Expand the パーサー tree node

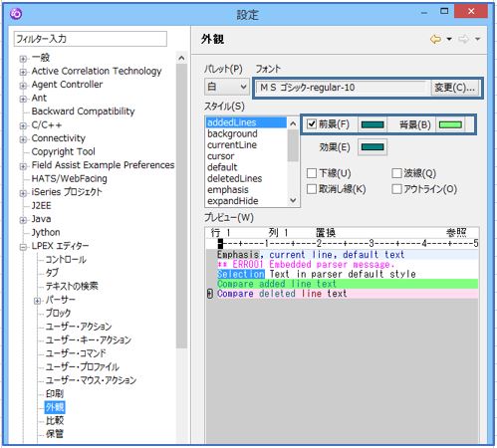tap(37, 301)
